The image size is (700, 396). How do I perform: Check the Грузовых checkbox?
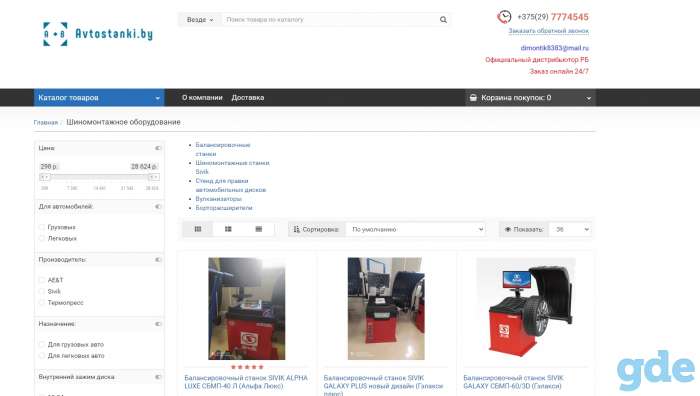(x=42, y=227)
